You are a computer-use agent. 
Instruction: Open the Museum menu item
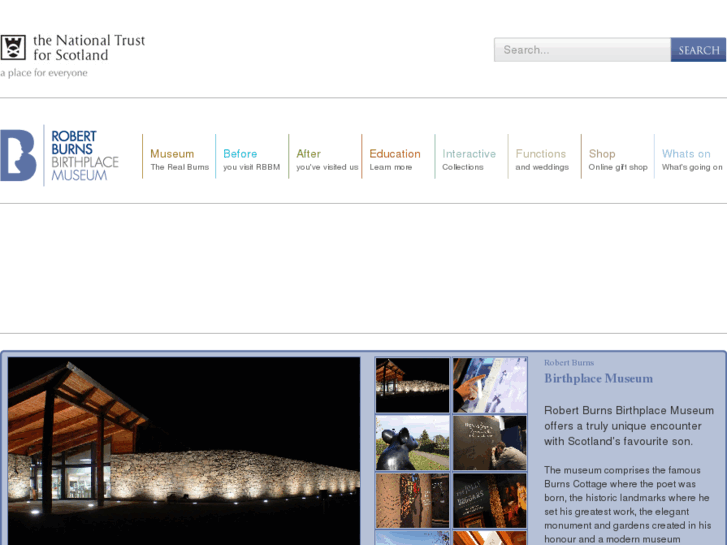point(179,160)
